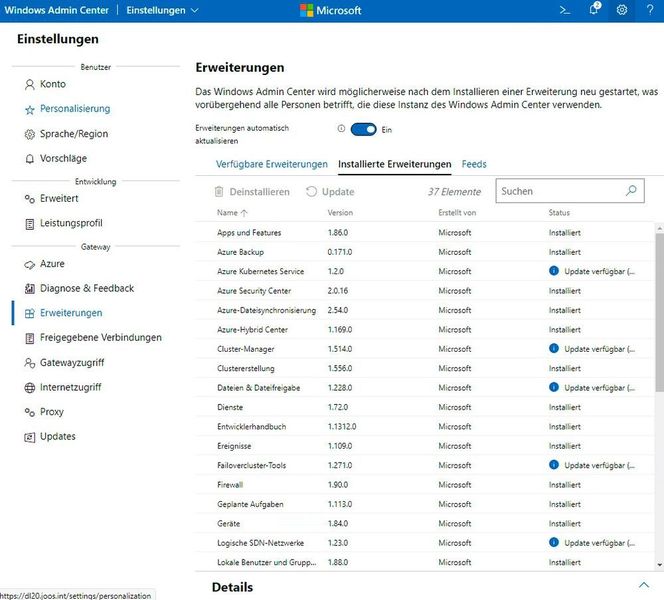664x600 pixels.
Task: Select the Geplante Aufgaben row
Action: (x=425, y=504)
